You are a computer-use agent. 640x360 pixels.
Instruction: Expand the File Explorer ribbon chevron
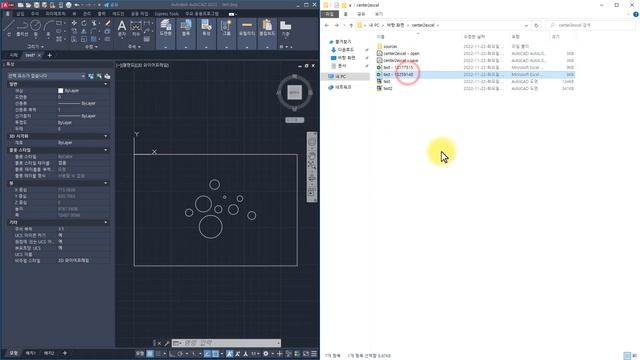[x=629, y=14]
